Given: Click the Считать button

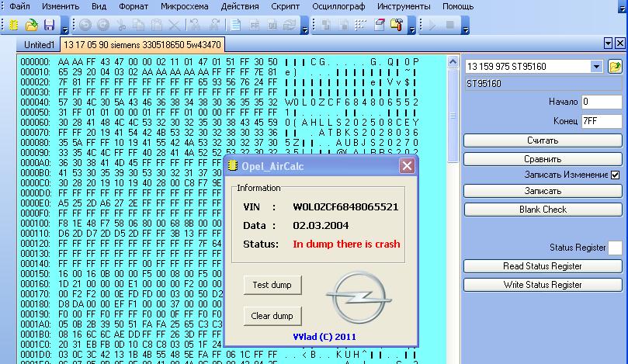Looking at the screenshot, I should coord(543,140).
